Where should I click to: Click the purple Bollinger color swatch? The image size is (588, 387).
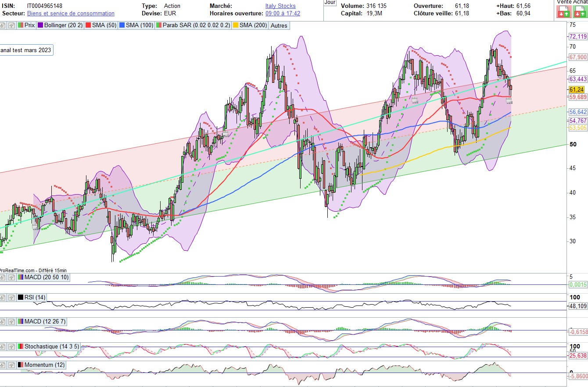pos(40,25)
